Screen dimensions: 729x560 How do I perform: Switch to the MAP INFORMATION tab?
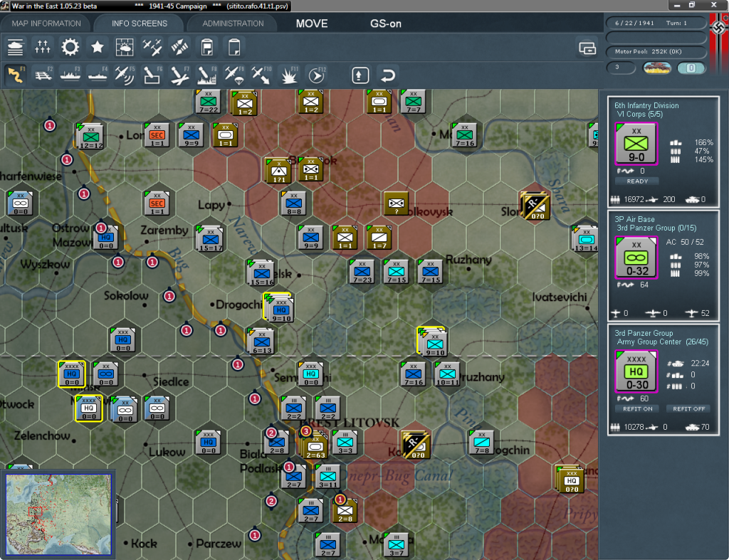[x=46, y=23]
